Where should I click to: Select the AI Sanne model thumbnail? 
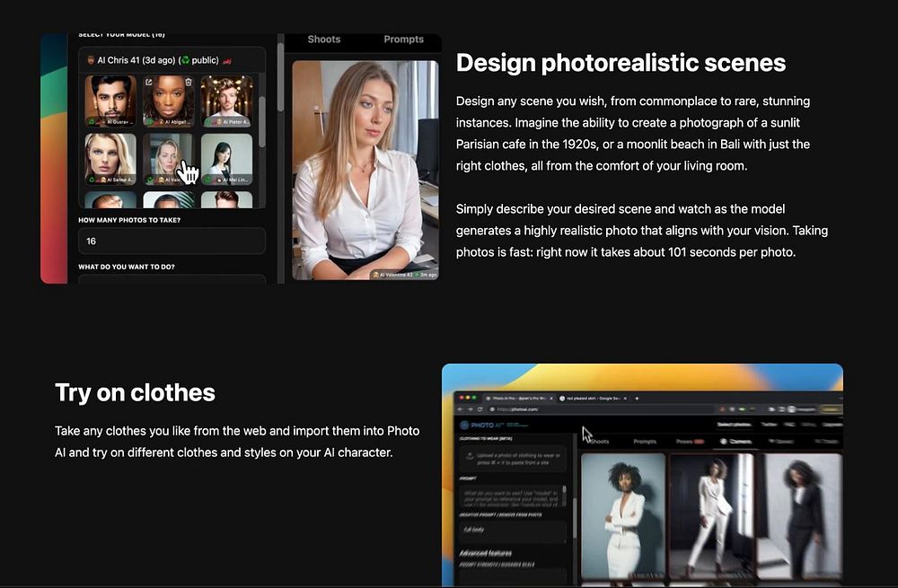[x=110, y=159]
